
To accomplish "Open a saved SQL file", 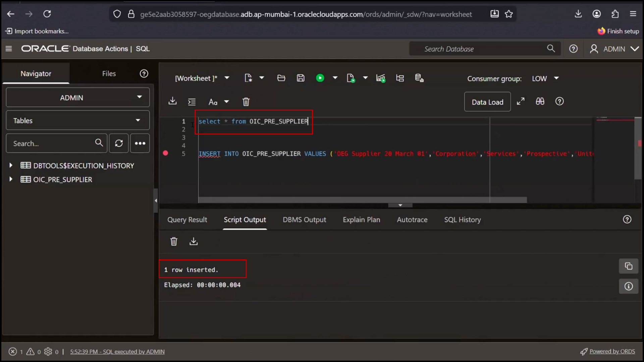I will (x=281, y=78).
